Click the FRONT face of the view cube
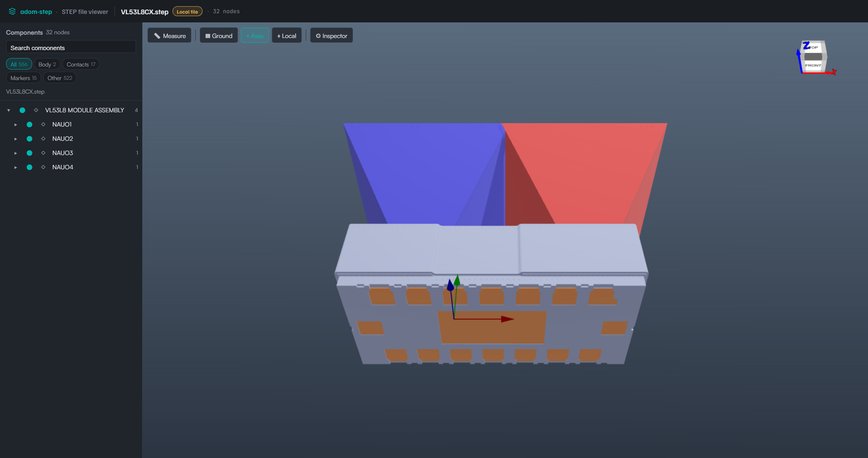This screenshot has height=458, width=868. 813,65
